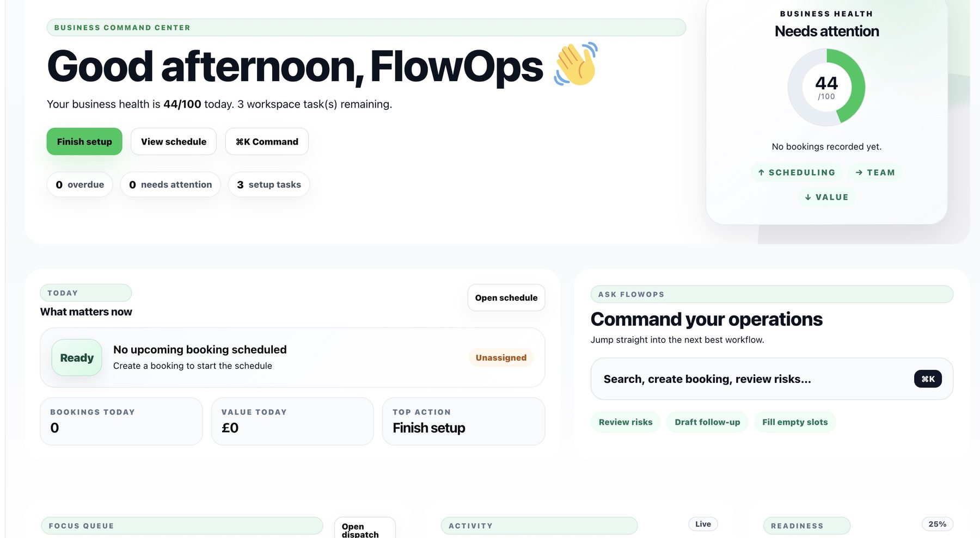Click the Needs attention heading
980x538 pixels.
tap(826, 31)
